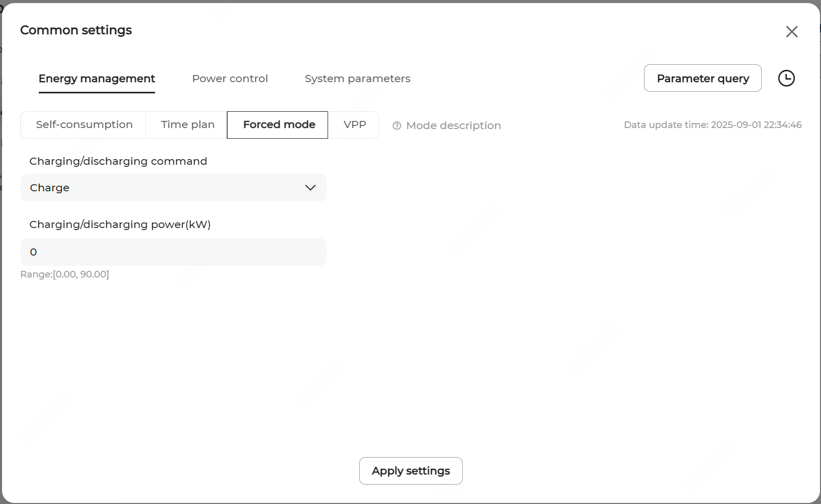Open the history clock icon
Screen dimensions: 821x504
coord(786,78)
